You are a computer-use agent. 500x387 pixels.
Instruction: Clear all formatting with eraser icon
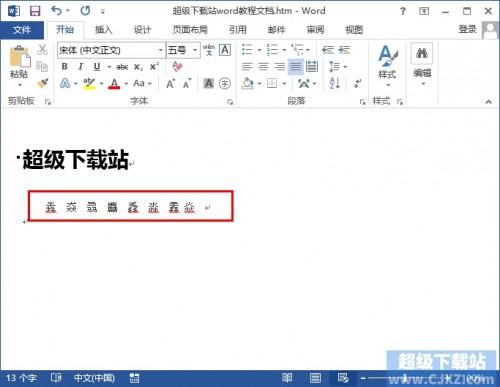point(178,66)
